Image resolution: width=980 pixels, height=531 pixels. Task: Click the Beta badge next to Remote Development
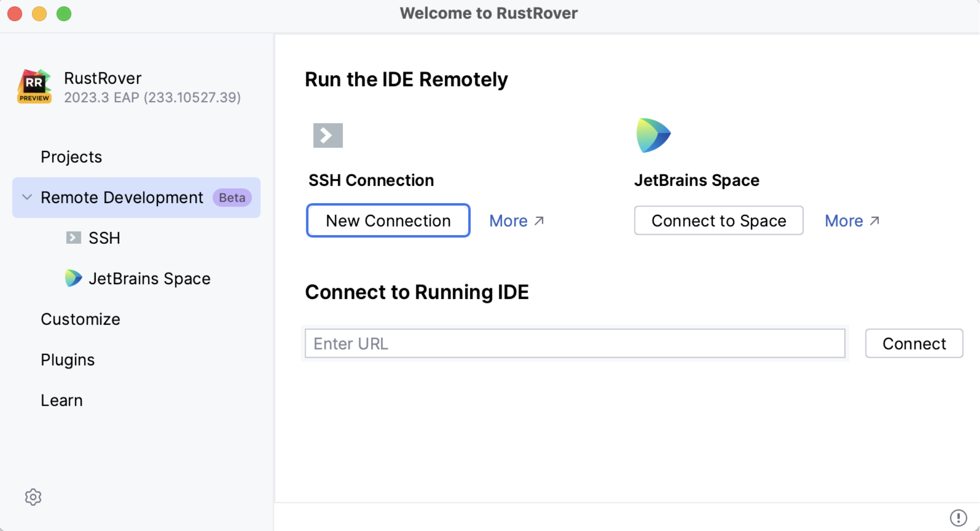(x=232, y=198)
